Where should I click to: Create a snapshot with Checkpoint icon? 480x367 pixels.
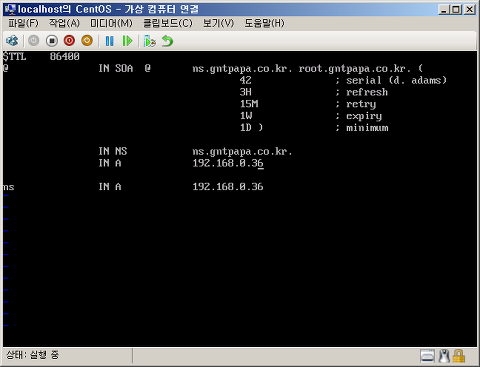[149, 41]
